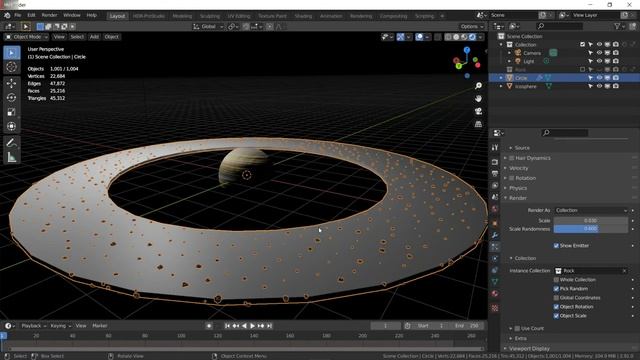Open the Tool properties tab icon

click(x=495, y=147)
